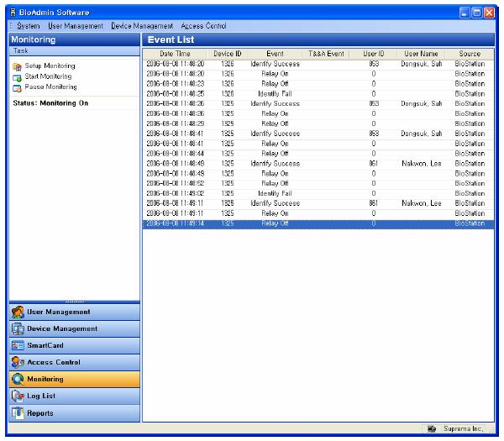Open the User Management menu
Screen dimensions: 504x441
click(x=76, y=26)
